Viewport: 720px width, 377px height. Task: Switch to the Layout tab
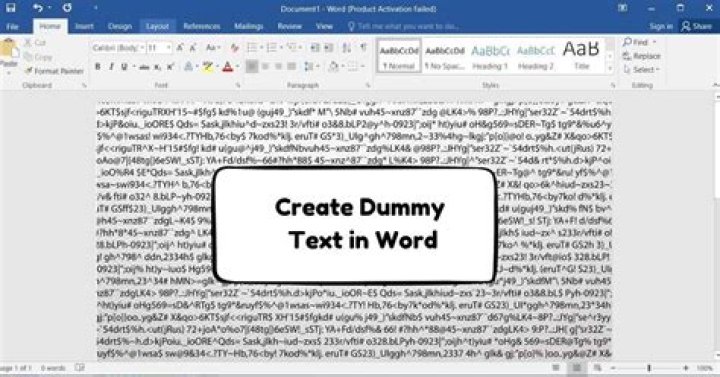point(158,27)
